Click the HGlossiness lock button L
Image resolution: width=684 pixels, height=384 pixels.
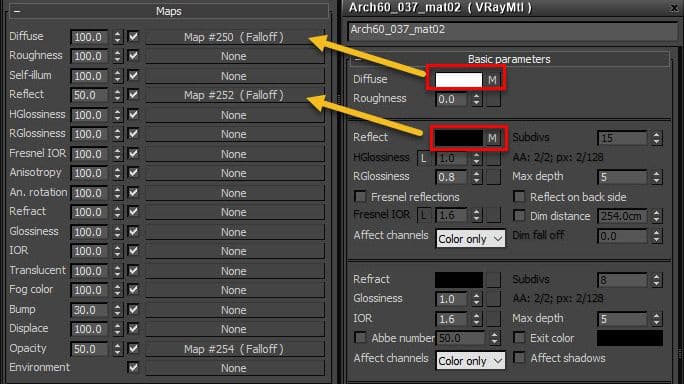[423, 158]
